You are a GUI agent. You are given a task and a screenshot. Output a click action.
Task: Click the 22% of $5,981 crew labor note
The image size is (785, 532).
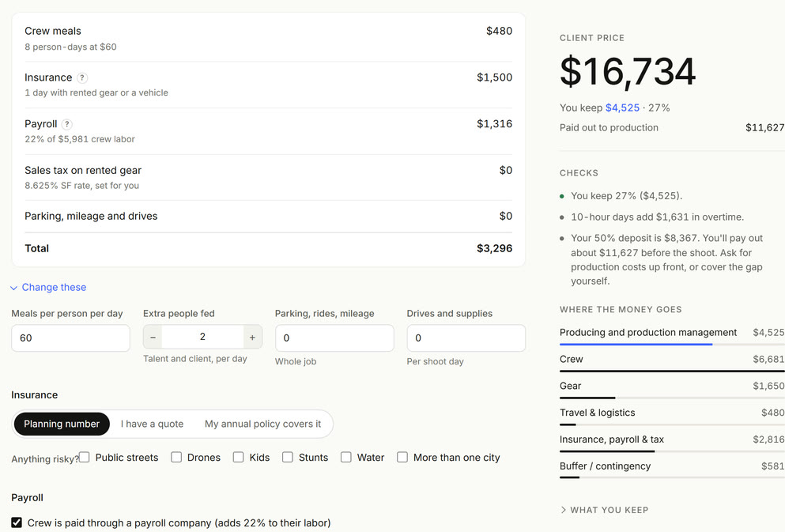[80, 139]
